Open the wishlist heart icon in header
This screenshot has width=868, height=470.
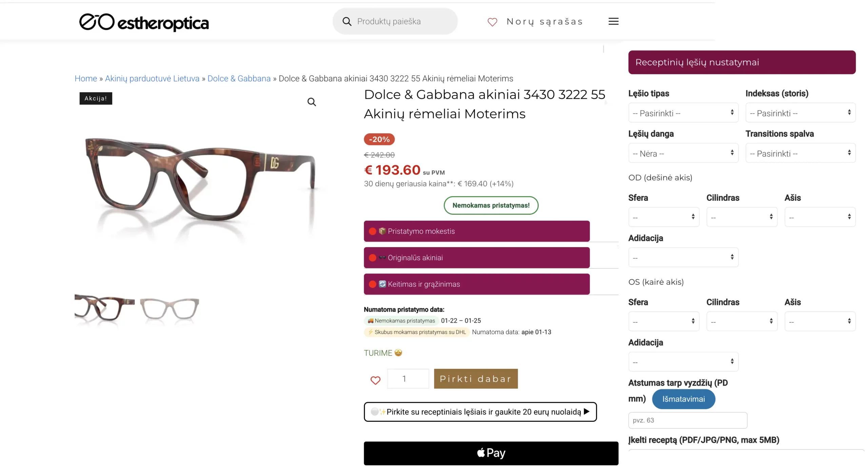(492, 22)
